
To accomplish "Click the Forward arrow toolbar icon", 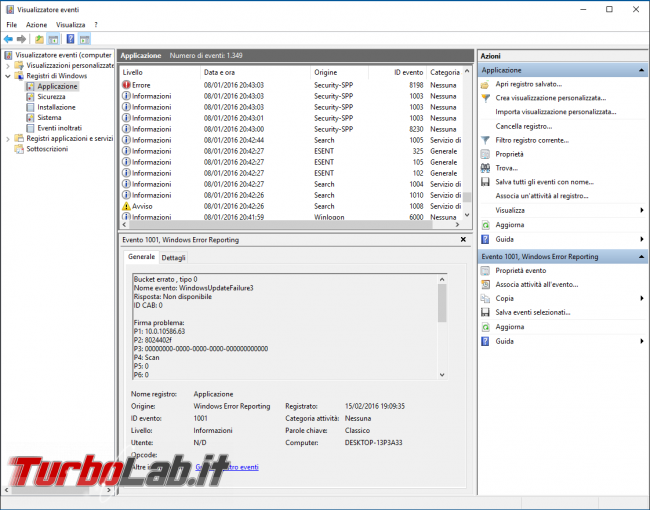I will [x=22, y=39].
